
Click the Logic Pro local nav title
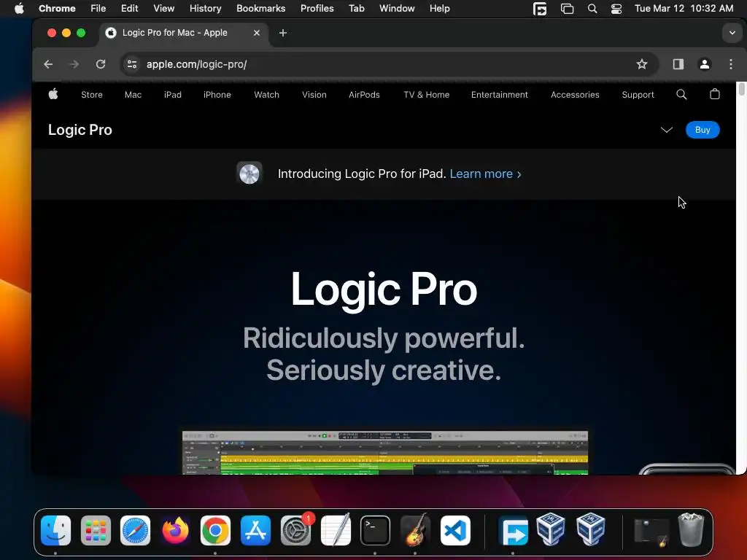pyautogui.click(x=80, y=130)
